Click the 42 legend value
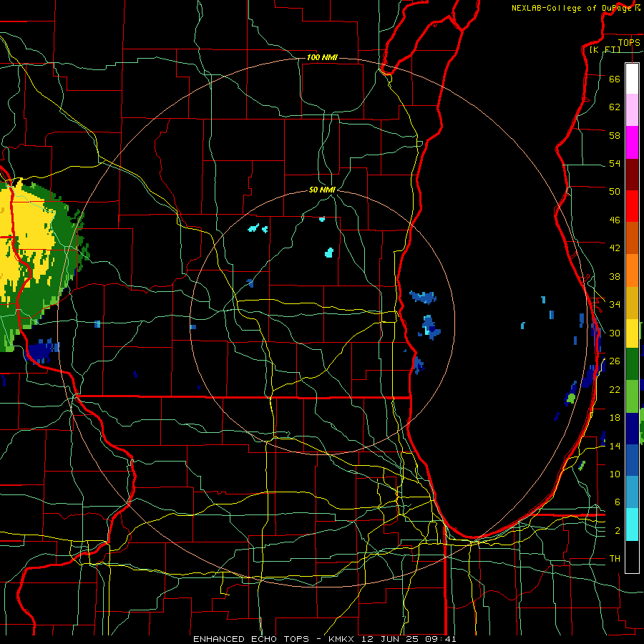 615,248
